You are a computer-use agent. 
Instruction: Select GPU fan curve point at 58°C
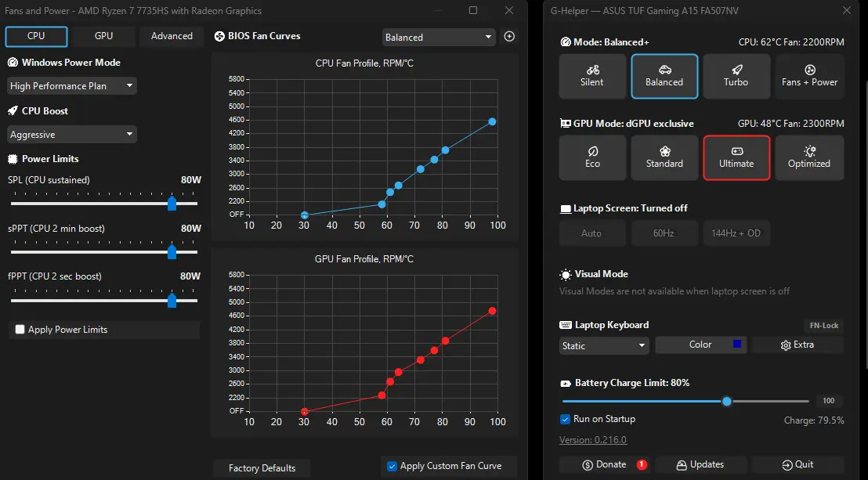click(x=382, y=395)
